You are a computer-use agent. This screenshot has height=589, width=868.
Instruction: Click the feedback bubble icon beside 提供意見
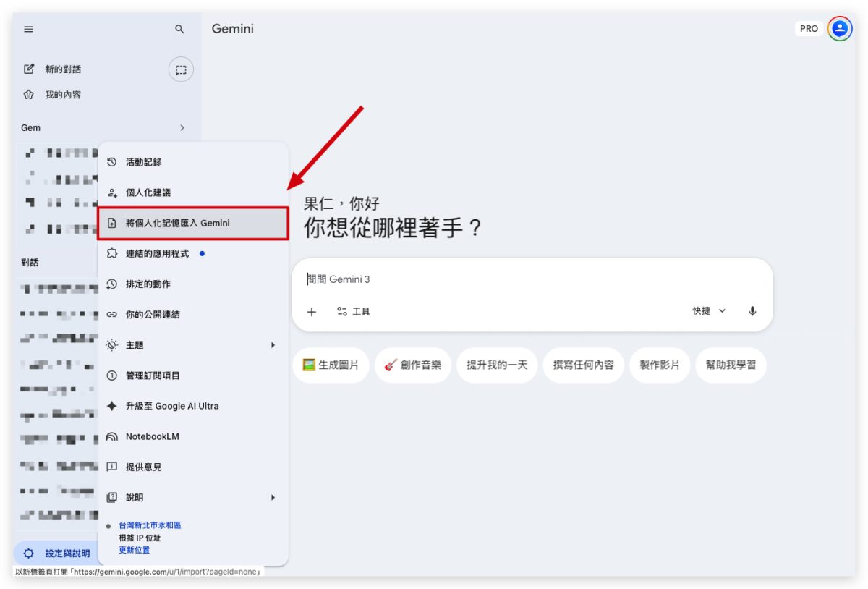click(111, 467)
